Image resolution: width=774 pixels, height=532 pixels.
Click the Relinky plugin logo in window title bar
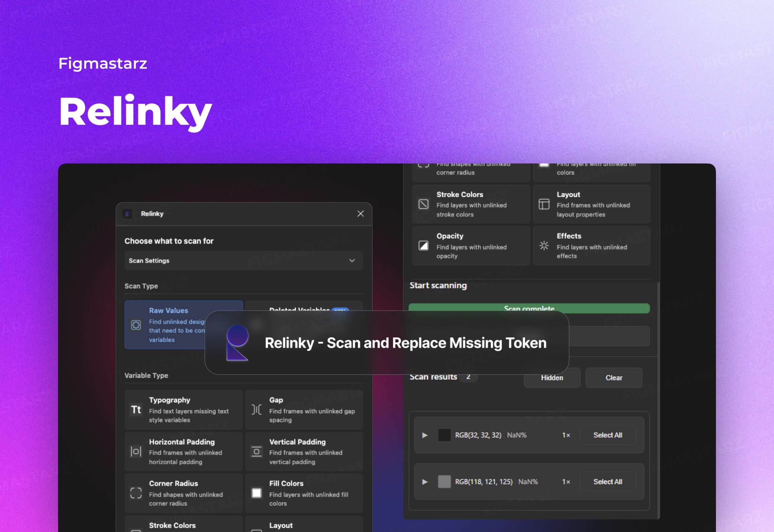[127, 214]
